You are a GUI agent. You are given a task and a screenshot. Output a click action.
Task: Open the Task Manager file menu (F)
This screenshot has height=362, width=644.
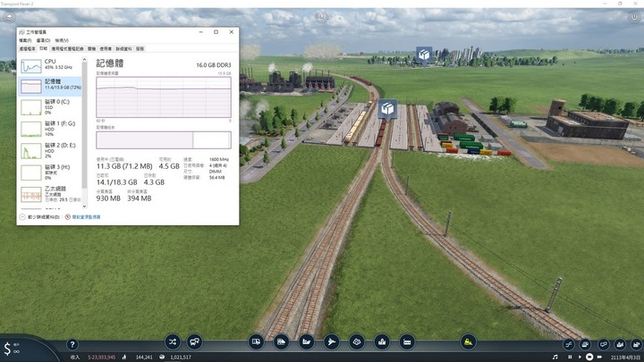point(25,40)
